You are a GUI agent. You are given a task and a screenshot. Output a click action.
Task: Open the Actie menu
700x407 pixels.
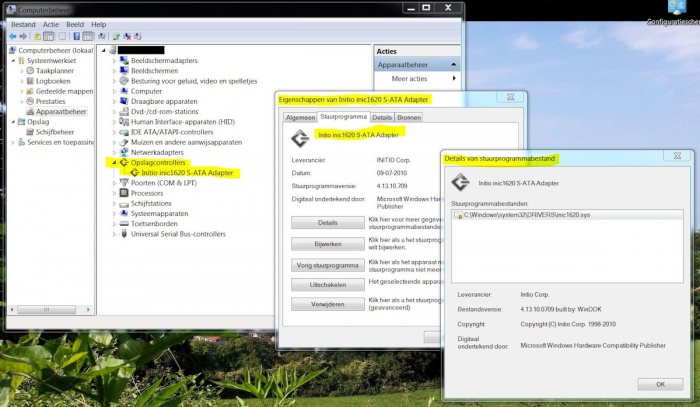[x=51, y=25]
